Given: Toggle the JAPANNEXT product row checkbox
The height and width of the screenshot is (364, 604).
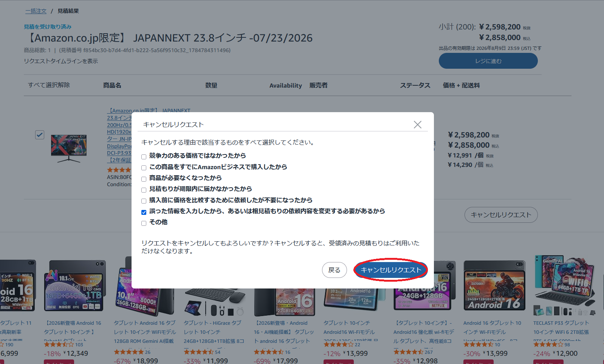Looking at the screenshot, I should coord(40,135).
